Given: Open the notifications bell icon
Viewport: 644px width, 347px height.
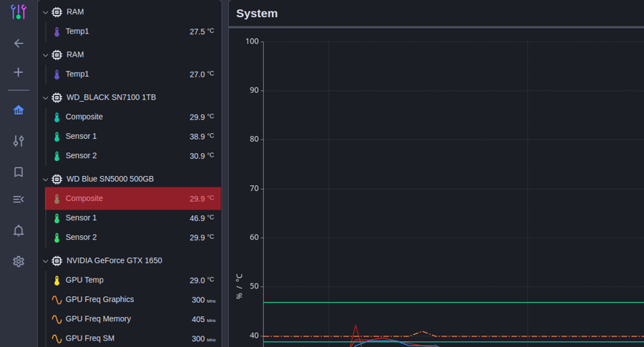Looking at the screenshot, I should point(19,230).
